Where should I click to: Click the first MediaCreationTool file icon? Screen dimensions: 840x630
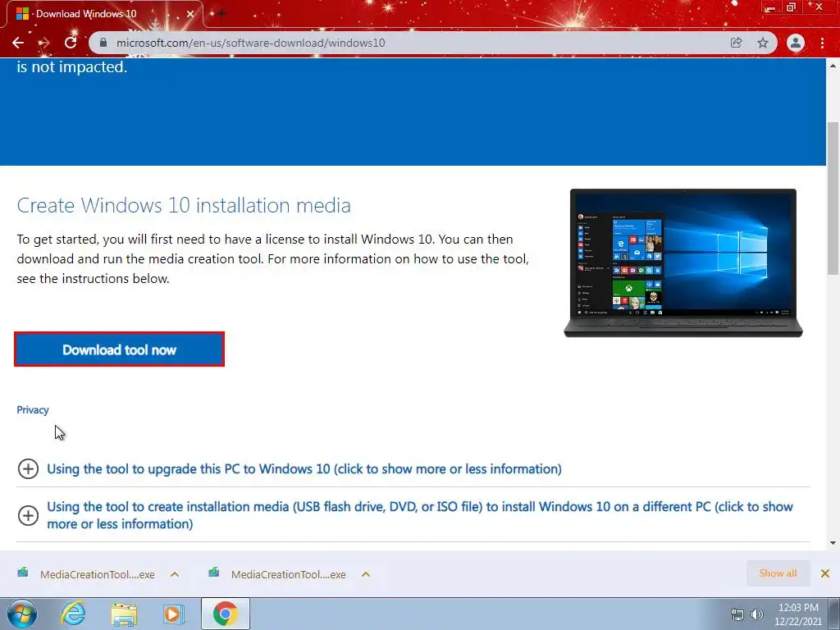click(22, 572)
